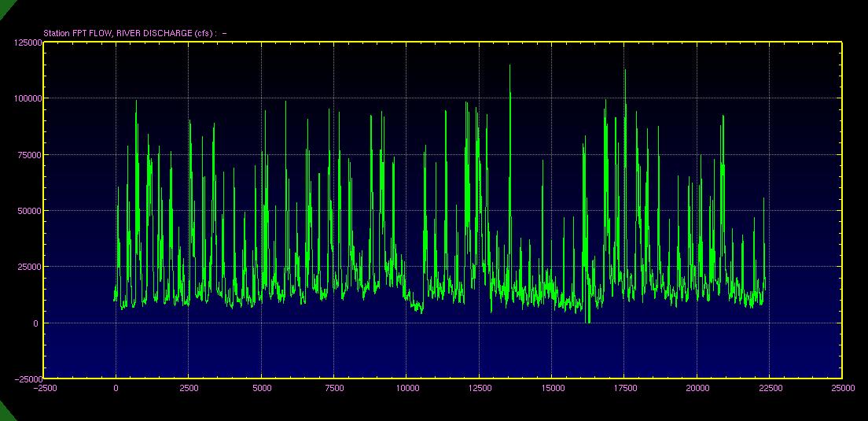The height and width of the screenshot is (421, 868).
Task: Select the 20000 x-axis label
Action: pyautogui.click(x=697, y=388)
